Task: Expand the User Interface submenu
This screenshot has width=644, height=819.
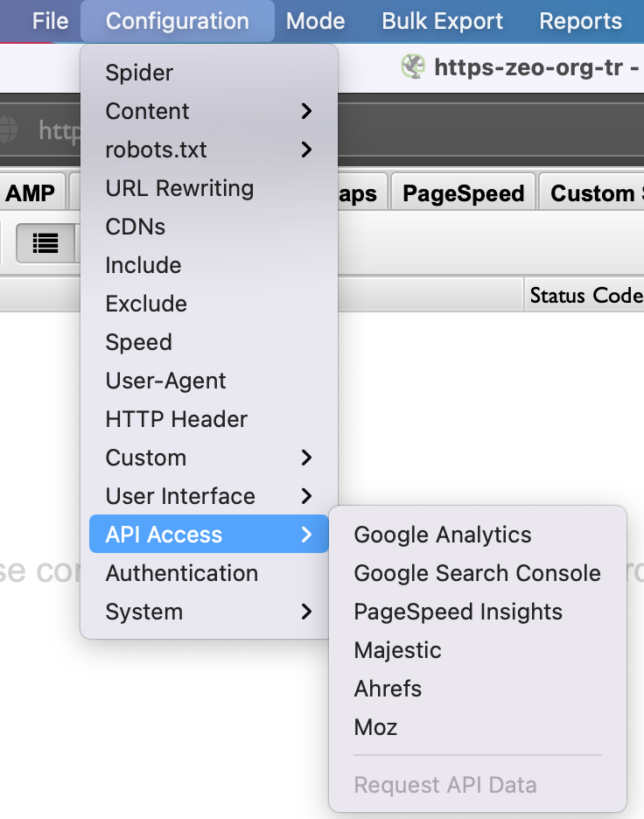Action: coord(209,496)
